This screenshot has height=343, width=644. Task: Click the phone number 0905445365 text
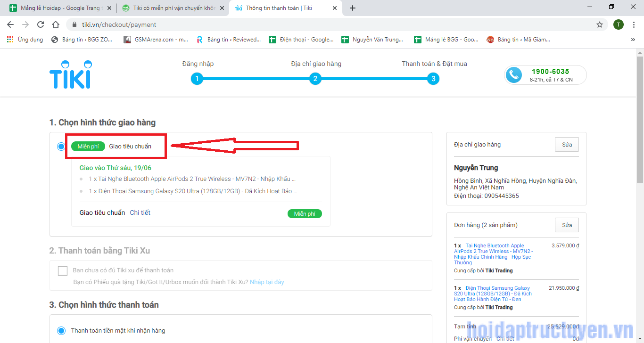tap(501, 196)
